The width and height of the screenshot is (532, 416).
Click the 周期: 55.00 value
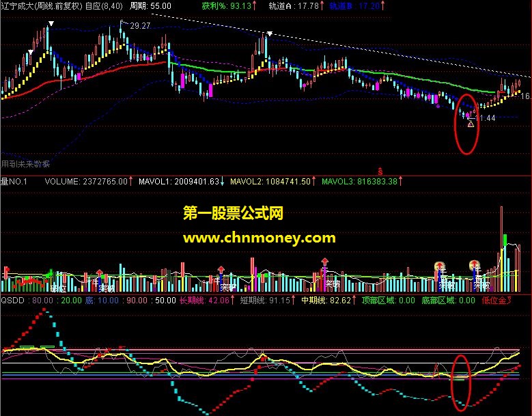150,5
